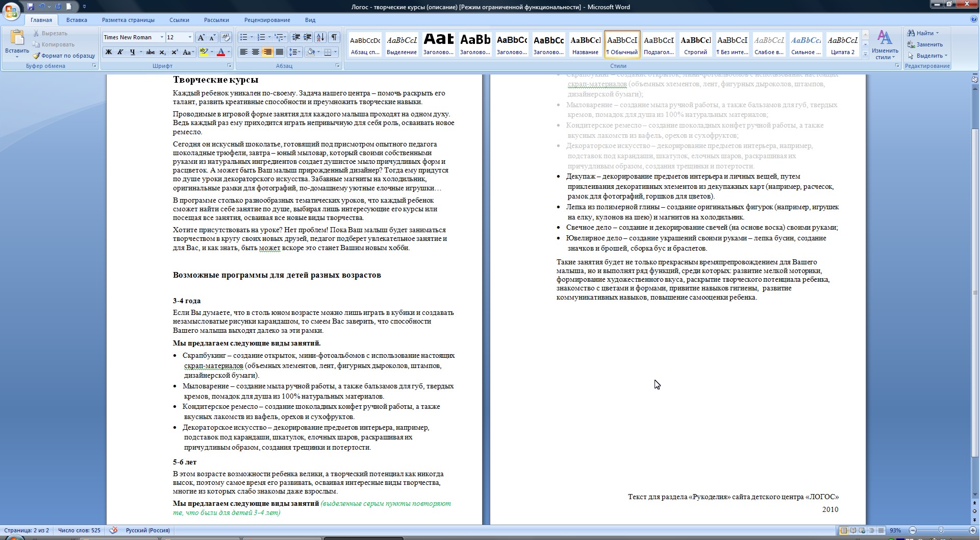Switch to Print Layout view

[x=844, y=530]
